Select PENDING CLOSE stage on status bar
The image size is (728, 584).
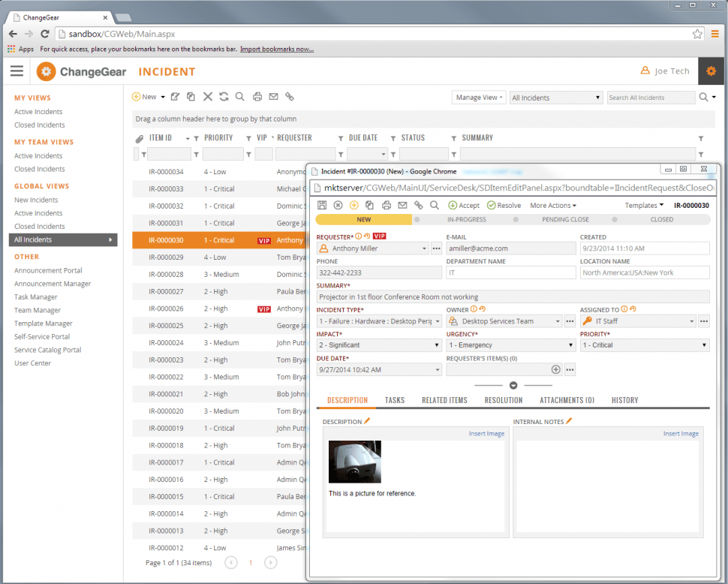pos(565,220)
